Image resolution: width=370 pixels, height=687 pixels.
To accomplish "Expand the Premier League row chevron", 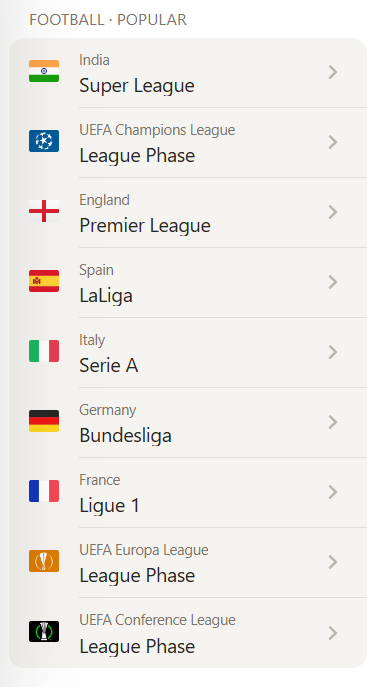I will [x=333, y=212].
